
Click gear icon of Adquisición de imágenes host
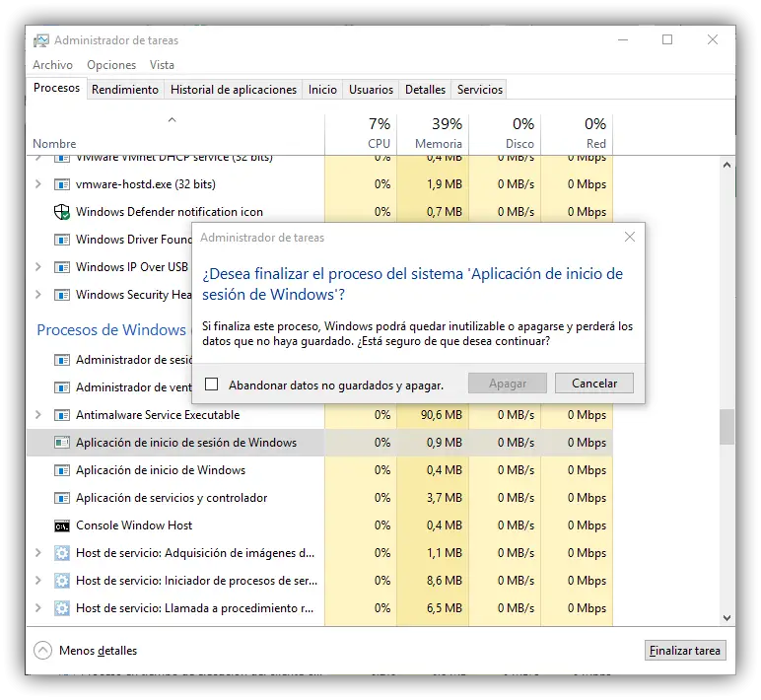tap(62, 553)
